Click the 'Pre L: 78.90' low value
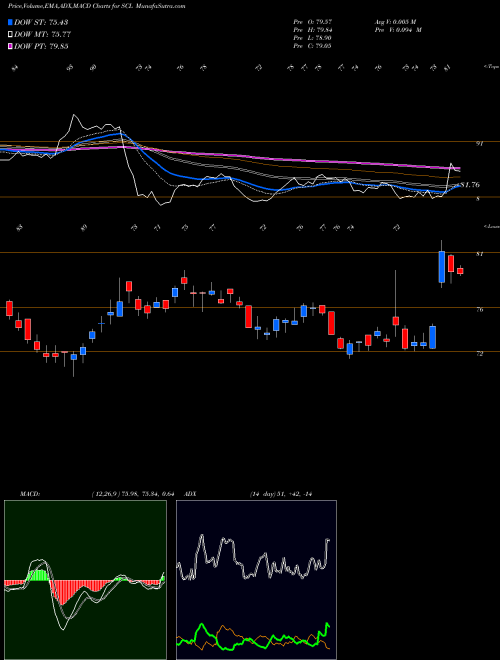500x660 pixels. point(312,38)
